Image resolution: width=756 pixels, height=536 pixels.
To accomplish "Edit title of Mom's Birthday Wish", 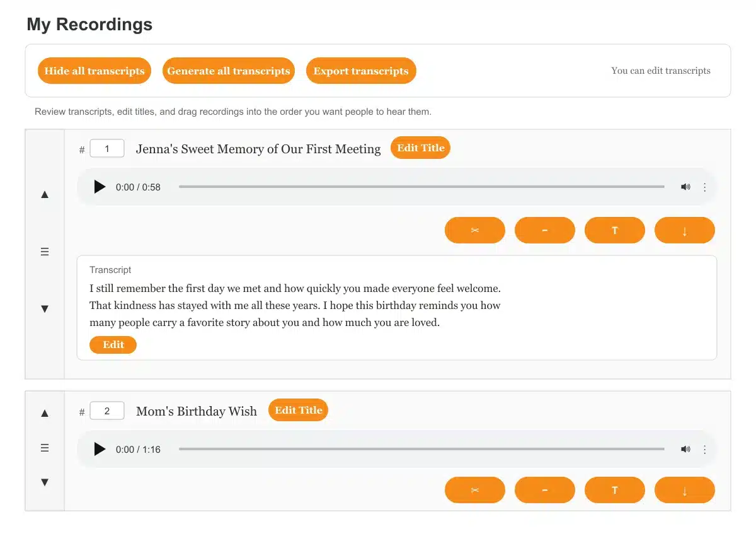I will [x=298, y=411].
